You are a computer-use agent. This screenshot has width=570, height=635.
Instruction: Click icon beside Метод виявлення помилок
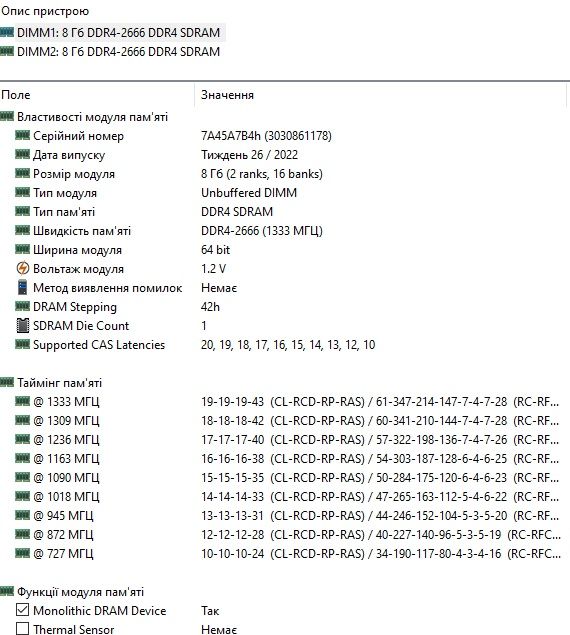(23, 287)
